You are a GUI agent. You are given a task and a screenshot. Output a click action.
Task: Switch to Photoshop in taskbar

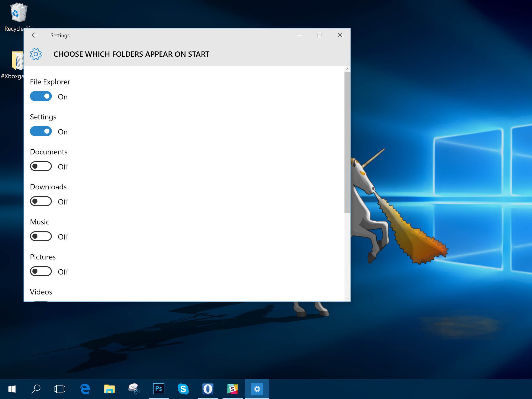pyautogui.click(x=158, y=389)
